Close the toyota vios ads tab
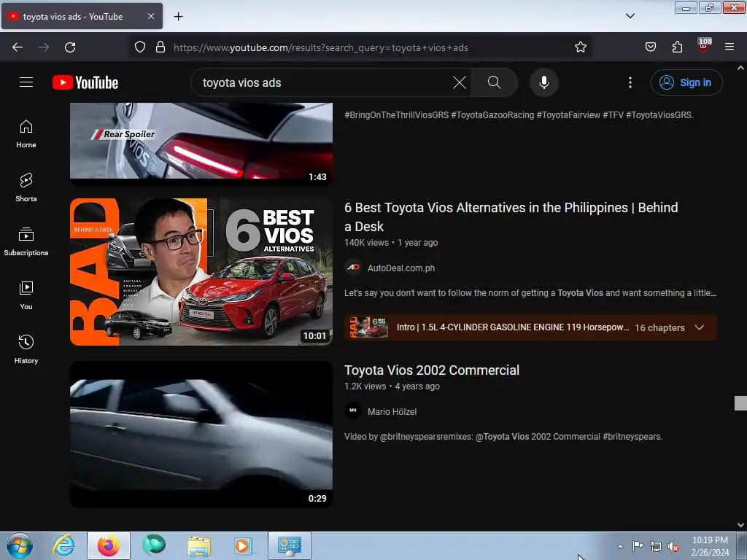747x560 pixels. point(150,16)
